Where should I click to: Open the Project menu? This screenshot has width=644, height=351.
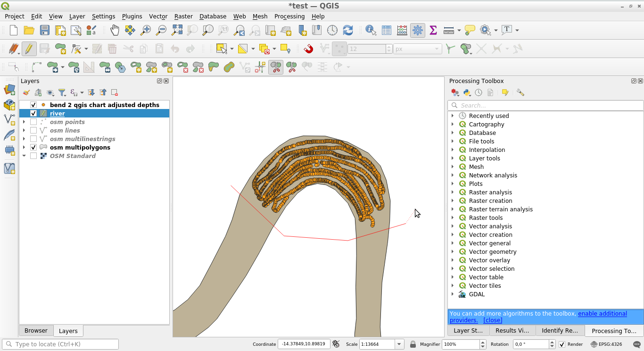15,16
